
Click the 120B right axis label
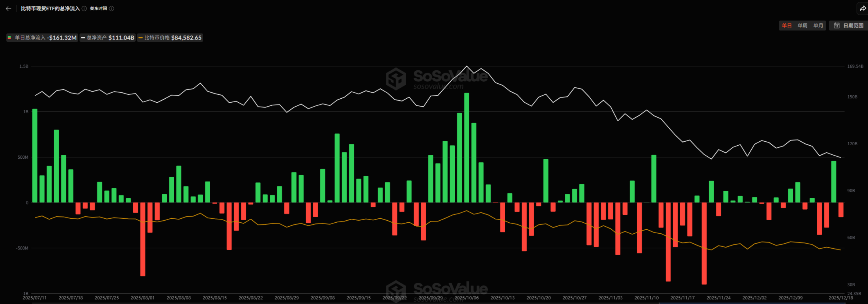tap(852, 144)
